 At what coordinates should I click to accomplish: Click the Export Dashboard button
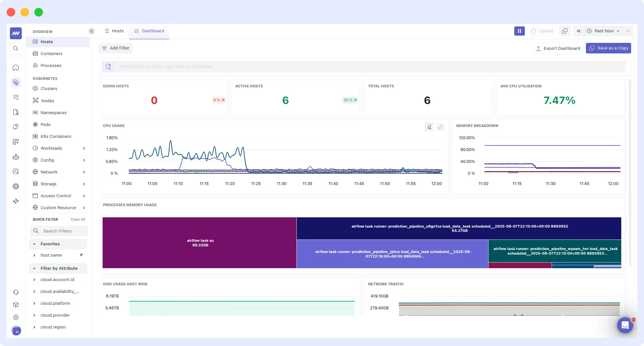tap(558, 48)
